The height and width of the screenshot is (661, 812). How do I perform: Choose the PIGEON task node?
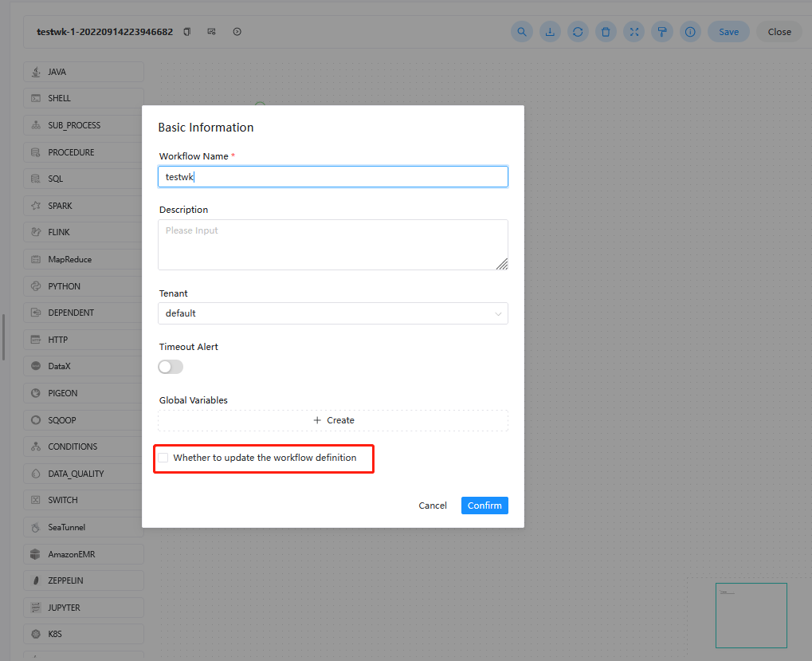coord(84,393)
